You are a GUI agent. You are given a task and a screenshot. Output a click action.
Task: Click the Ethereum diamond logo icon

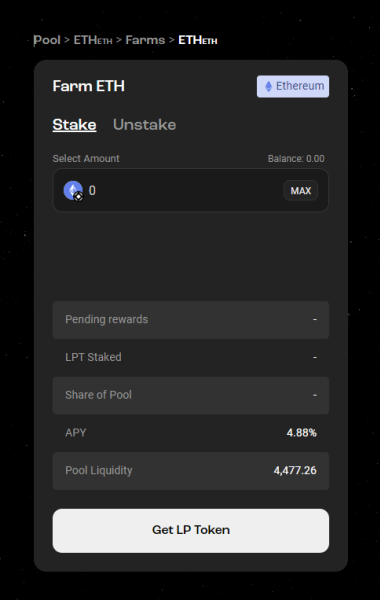pyautogui.click(x=269, y=86)
